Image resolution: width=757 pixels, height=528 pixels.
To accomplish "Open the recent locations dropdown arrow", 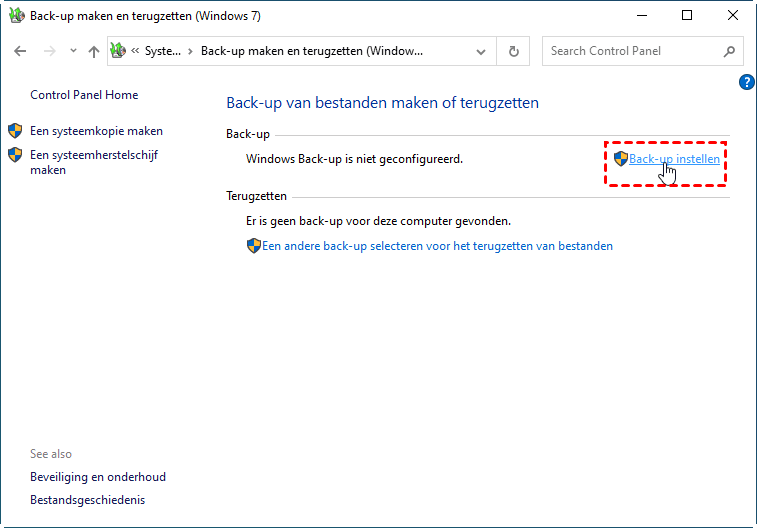I will coord(73,50).
